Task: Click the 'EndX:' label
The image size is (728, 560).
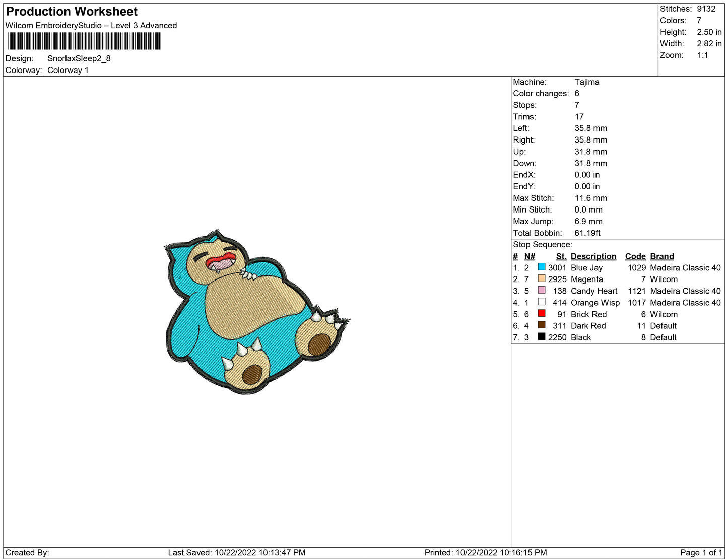Action: pos(524,175)
